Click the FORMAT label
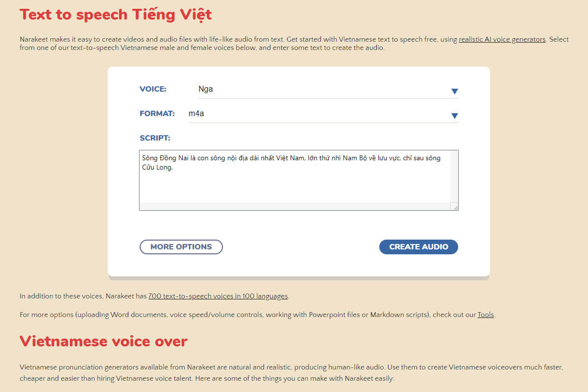The width and height of the screenshot is (588, 392). [157, 114]
